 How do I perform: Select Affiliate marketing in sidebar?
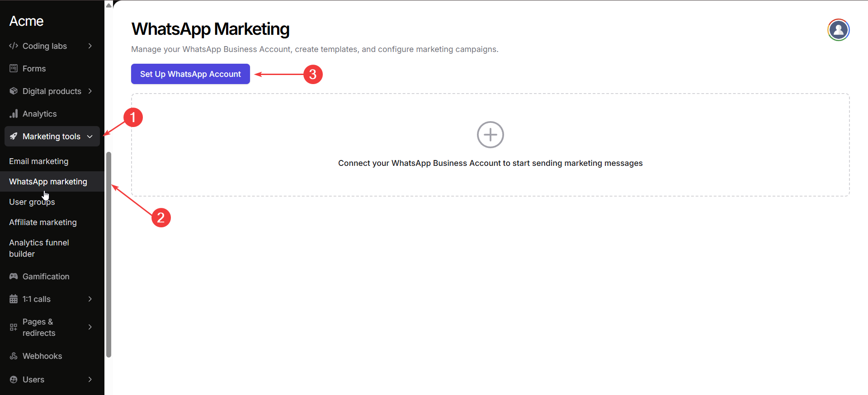[x=43, y=222]
